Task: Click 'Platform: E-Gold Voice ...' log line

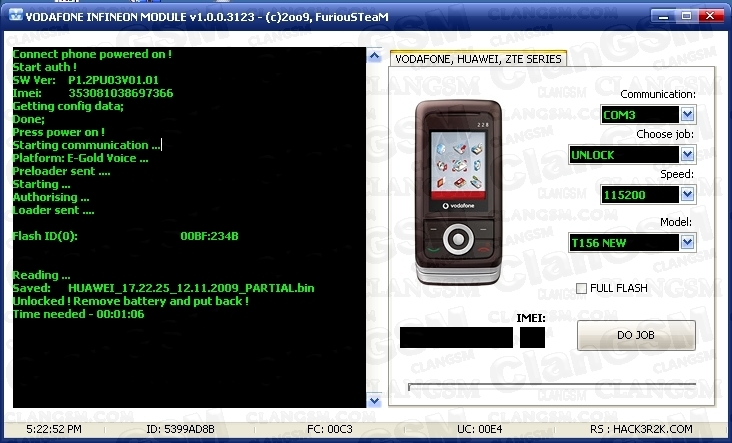Action: tap(80, 158)
